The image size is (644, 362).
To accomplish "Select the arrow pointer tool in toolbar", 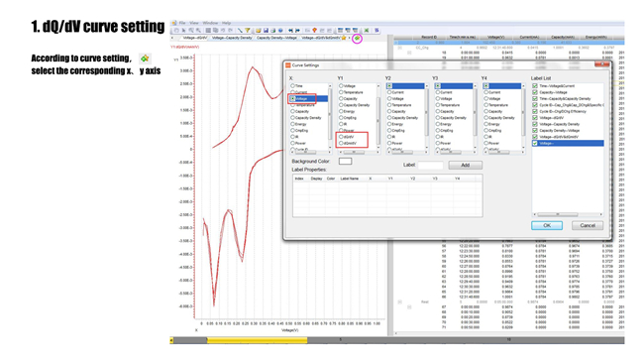I will coord(183,31).
